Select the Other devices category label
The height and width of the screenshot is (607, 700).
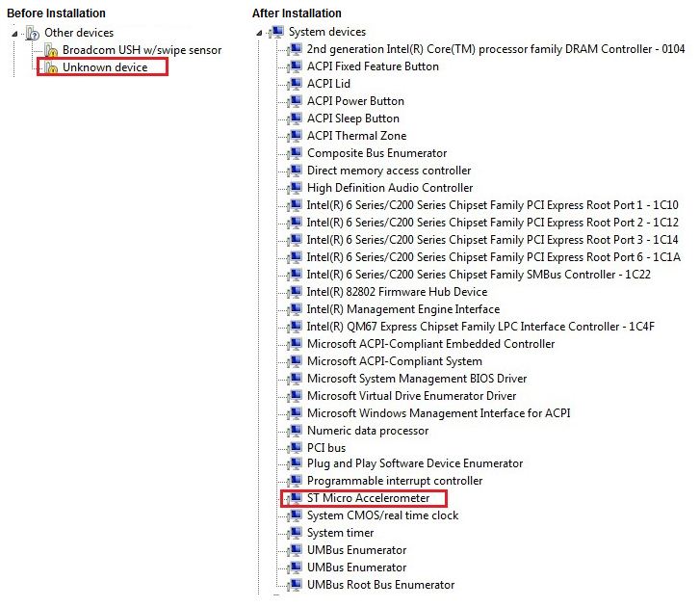79,33
